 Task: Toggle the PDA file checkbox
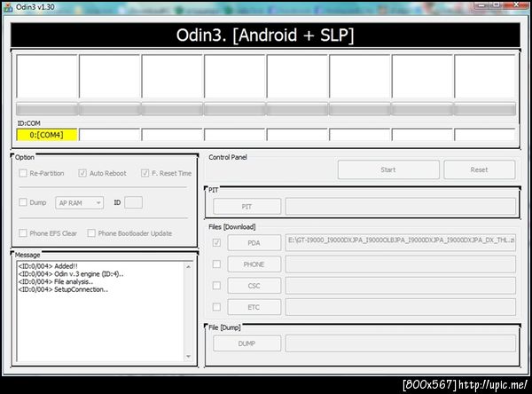click(216, 242)
